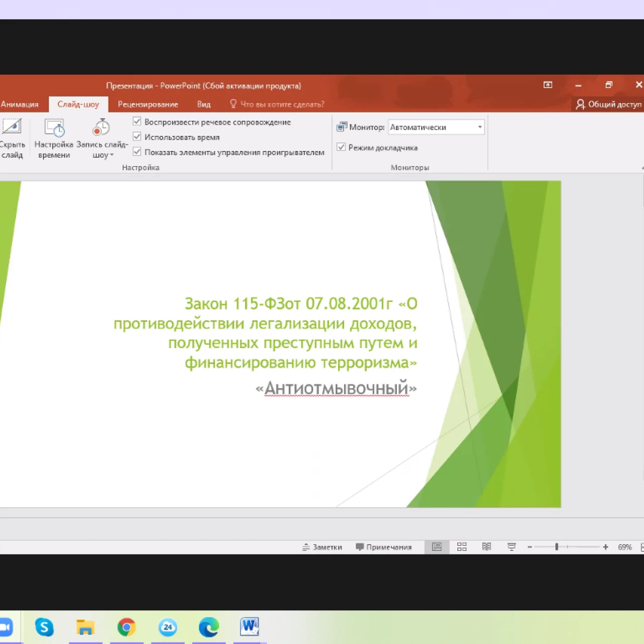Click the zoom slider handle
The width and height of the screenshot is (644, 644).
(556, 547)
